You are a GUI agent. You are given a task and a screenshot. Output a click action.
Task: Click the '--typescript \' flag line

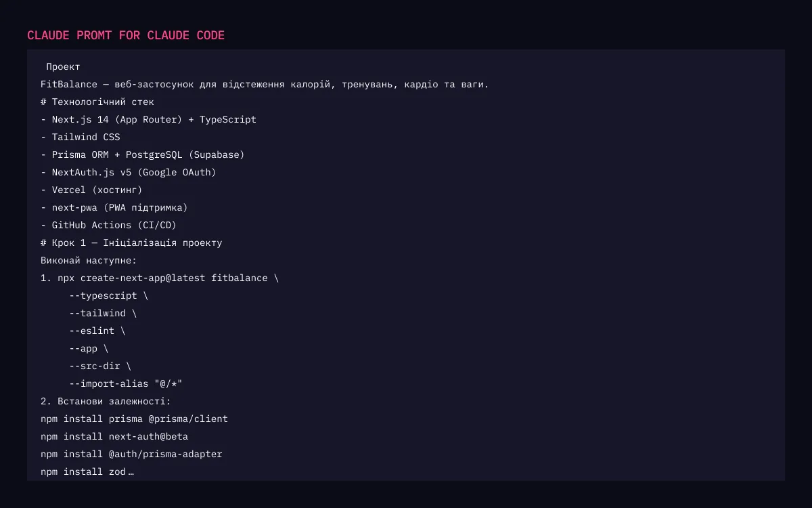click(x=108, y=295)
